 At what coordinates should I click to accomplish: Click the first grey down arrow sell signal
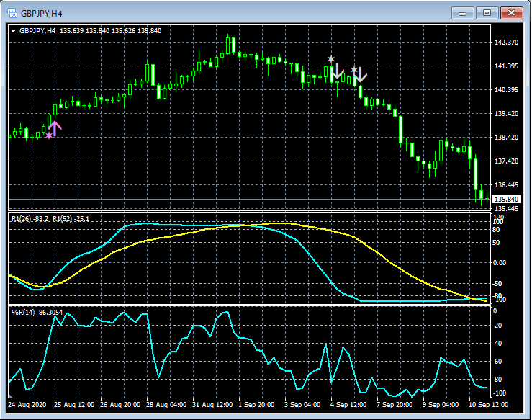pyautogui.click(x=337, y=71)
